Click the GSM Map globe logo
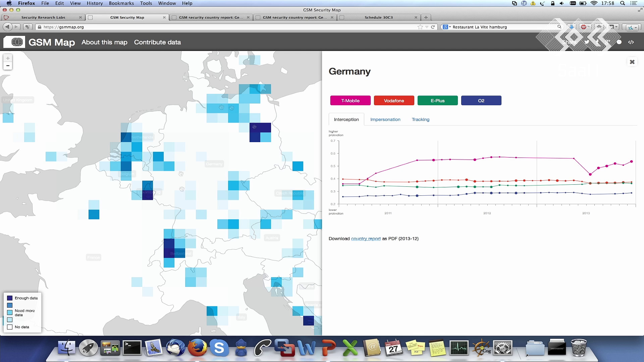 (x=14, y=42)
